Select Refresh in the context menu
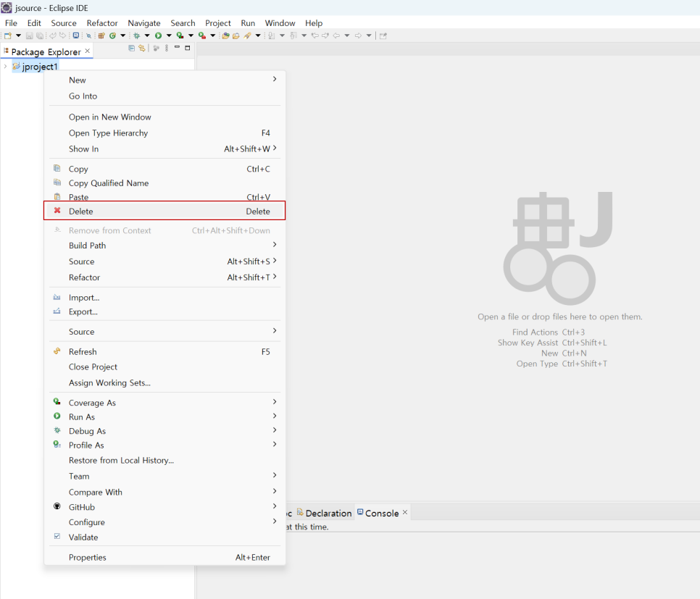This screenshot has height=599, width=700. 165,352
